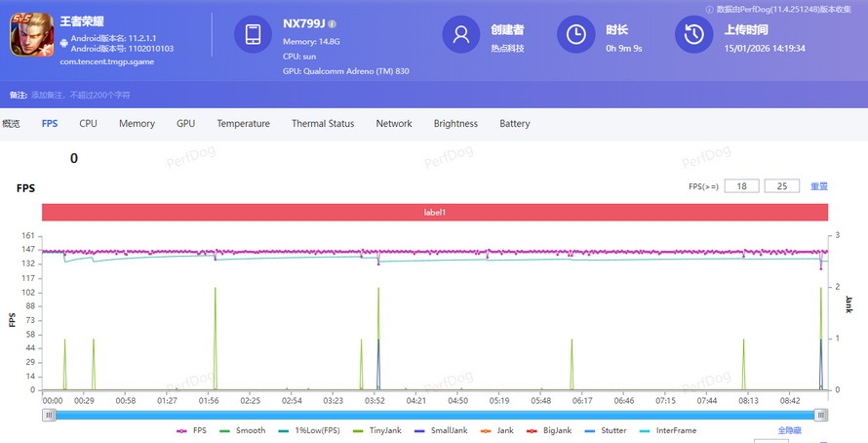868x443 pixels.
Task: Go to the Thermal Status tab
Action: (323, 124)
